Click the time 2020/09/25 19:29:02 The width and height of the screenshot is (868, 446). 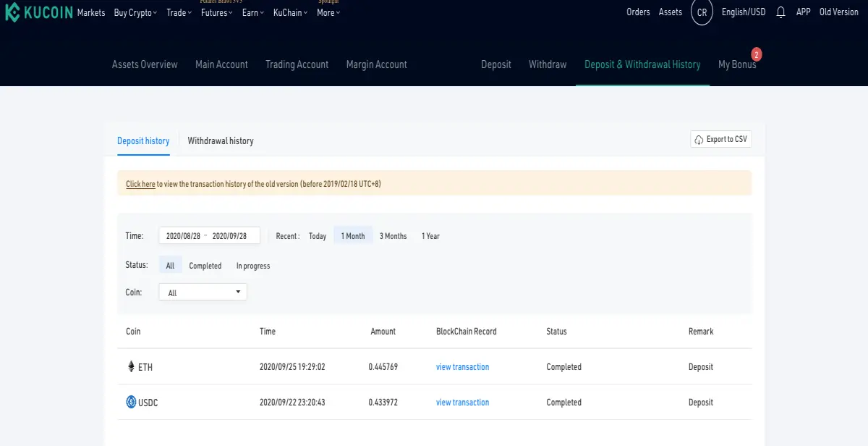[x=292, y=367]
